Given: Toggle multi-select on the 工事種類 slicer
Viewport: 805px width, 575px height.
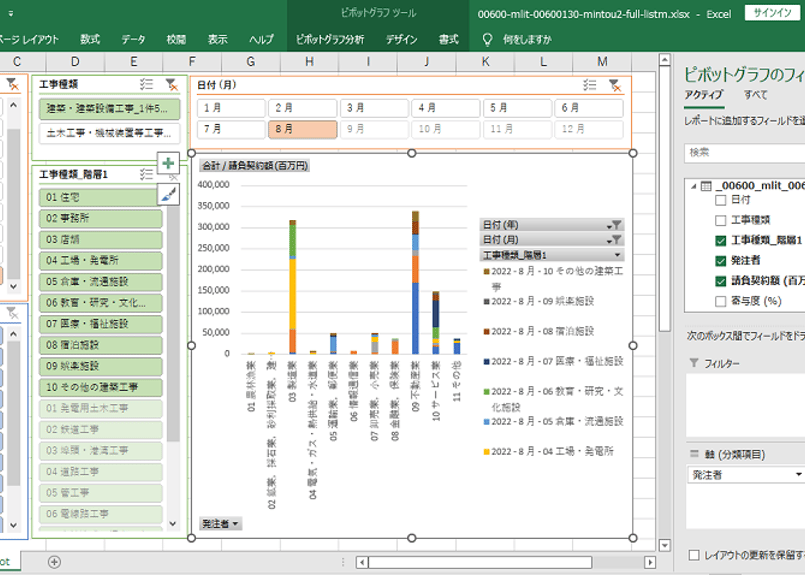Looking at the screenshot, I should [147, 85].
